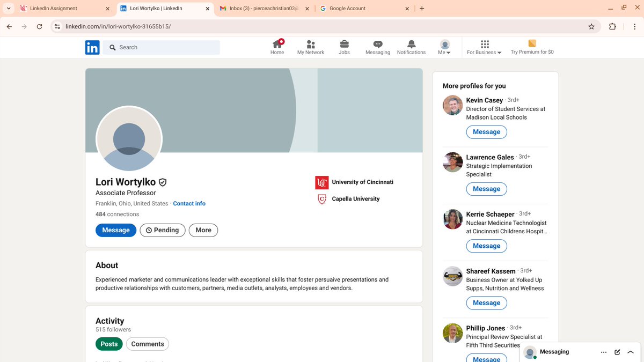The width and height of the screenshot is (644, 362).
Task: Click the LinkedIn logo icon
Action: (x=92, y=47)
